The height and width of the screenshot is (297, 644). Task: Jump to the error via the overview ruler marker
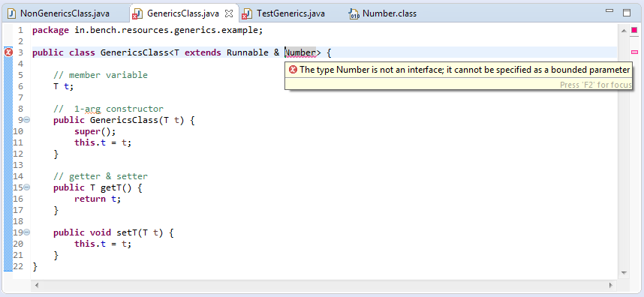point(634,52)
